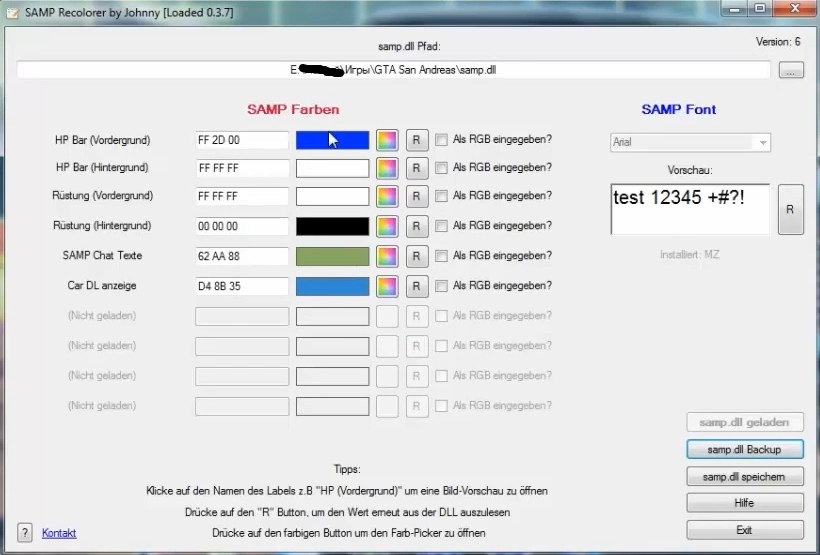Click the samp.dll speichern button
This screenshot has height=555, width=820.
coord(745,477)
